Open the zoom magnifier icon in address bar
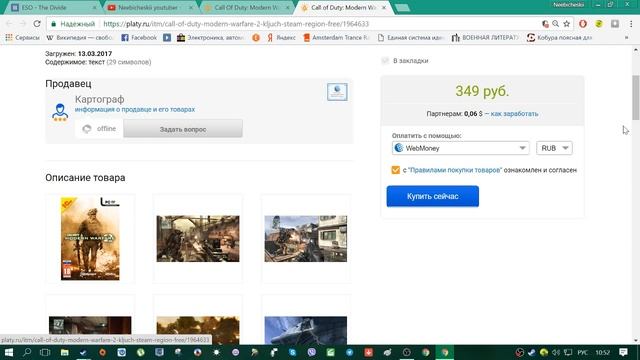The width and height of the screenshot is (640, 360). 556,24
